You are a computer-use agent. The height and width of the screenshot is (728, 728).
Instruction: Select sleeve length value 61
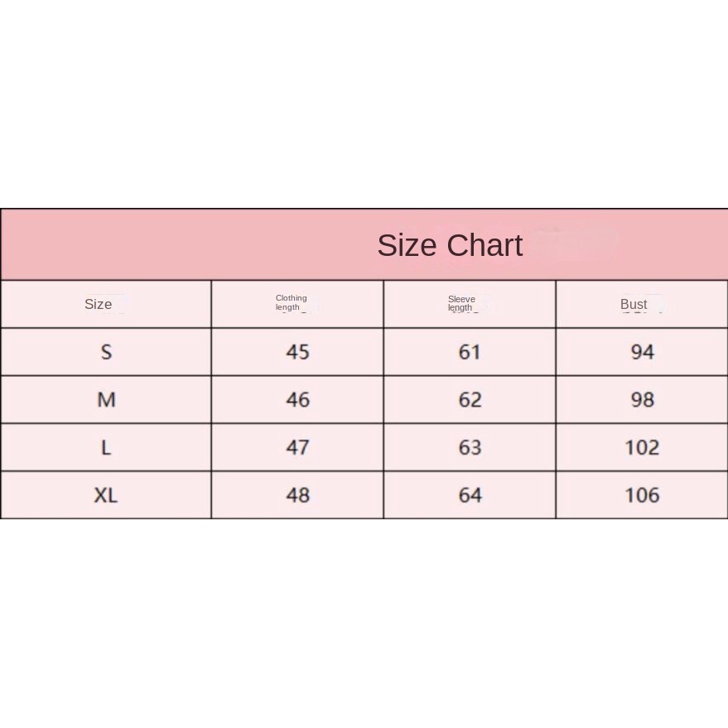pyautogui.click(x=470, y=352)
